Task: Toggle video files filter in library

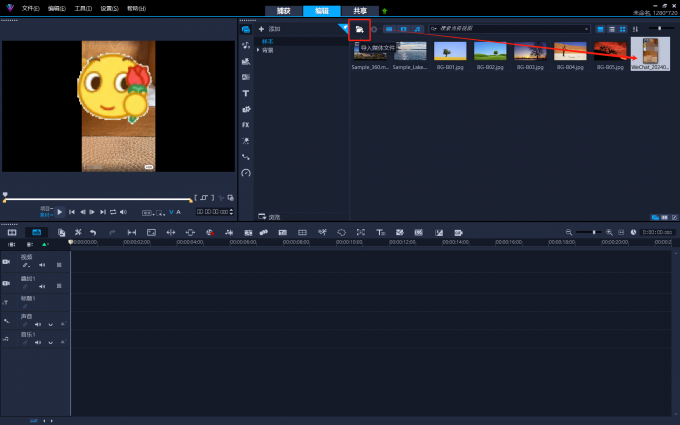Action: point(389,29)
